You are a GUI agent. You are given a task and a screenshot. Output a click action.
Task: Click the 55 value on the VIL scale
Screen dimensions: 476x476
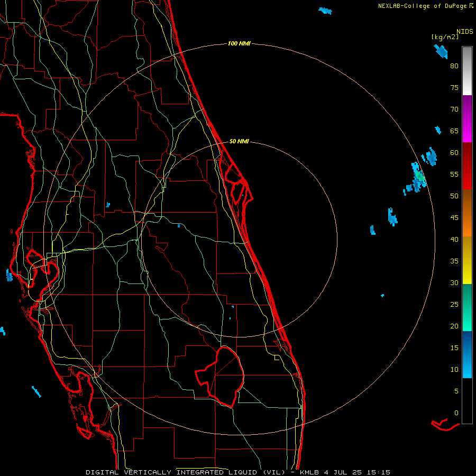pyautogui.click(x=454, y=174)
